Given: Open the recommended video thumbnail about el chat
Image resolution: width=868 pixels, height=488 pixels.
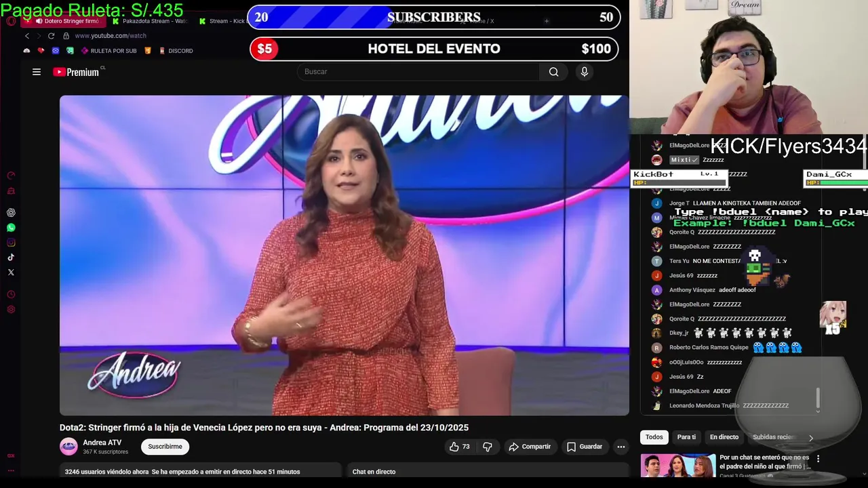Looking at the screenshot, I should pos(678,466).
